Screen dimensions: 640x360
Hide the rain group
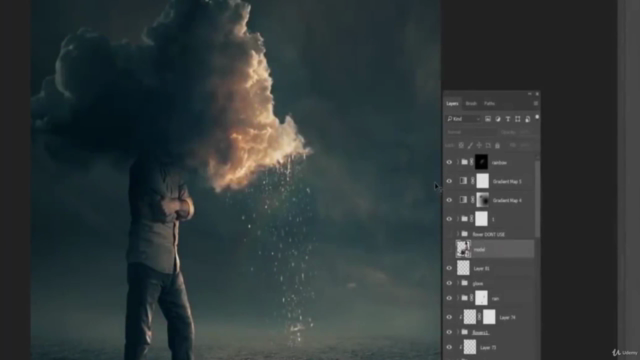449,298
